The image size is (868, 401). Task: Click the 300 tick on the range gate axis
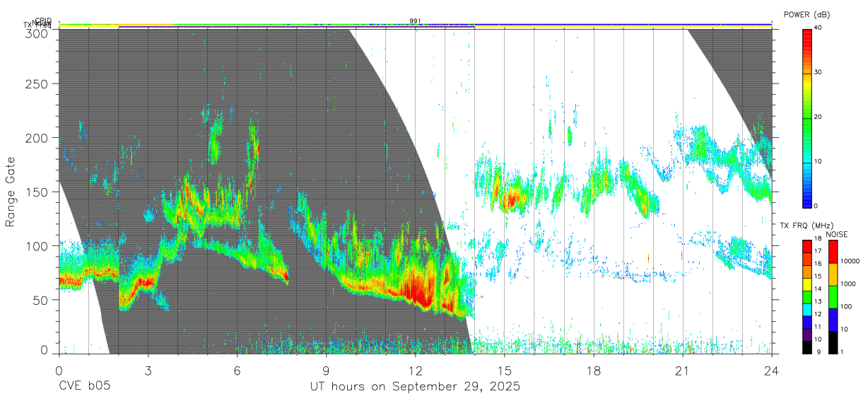pos(38,33)
